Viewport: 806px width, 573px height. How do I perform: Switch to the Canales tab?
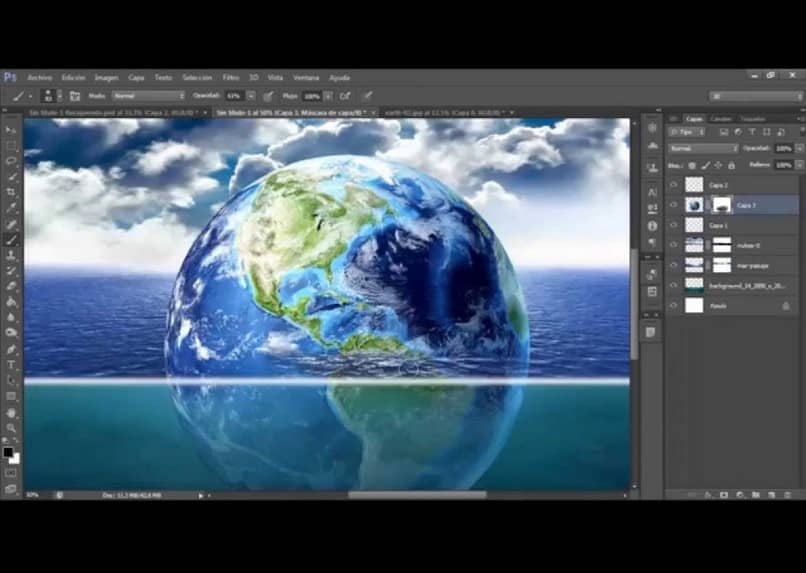(721, 119)
